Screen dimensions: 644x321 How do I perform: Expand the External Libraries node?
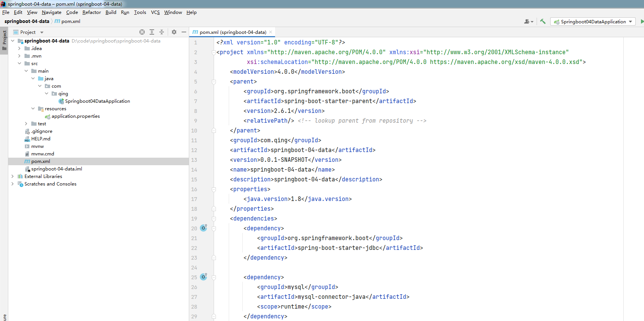click(x=12, y=176)
